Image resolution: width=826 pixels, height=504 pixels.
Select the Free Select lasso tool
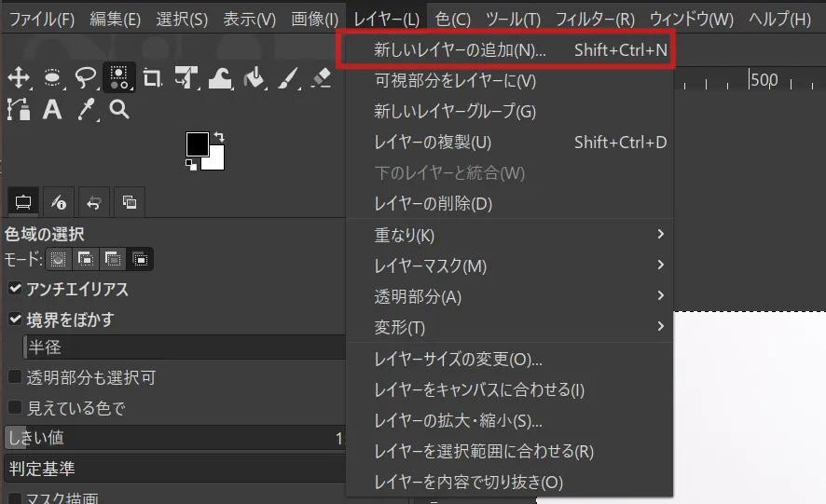(86, 78)
